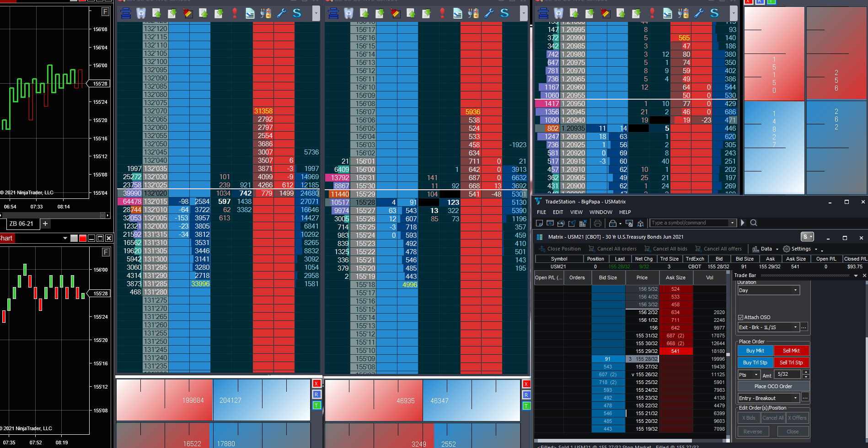Open the symbol command box dropdown arrow
868x448 pixels.
[x=732, y=223]
